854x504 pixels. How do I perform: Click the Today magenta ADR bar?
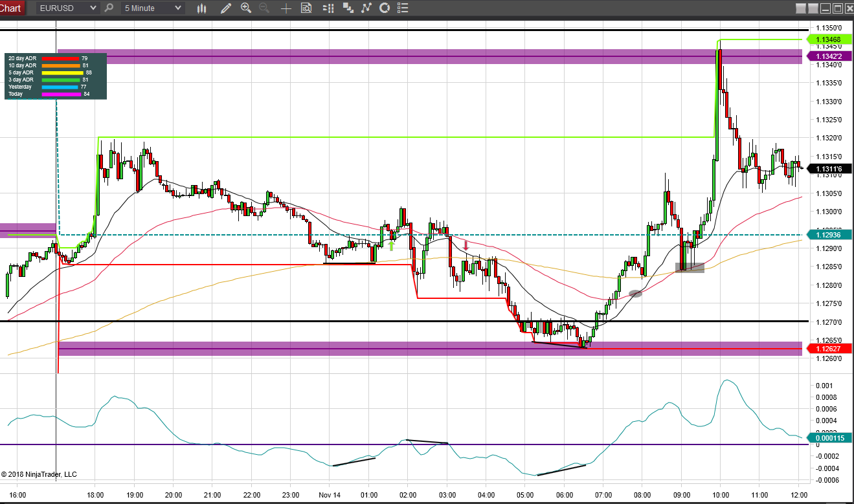(x=61, y=94)
